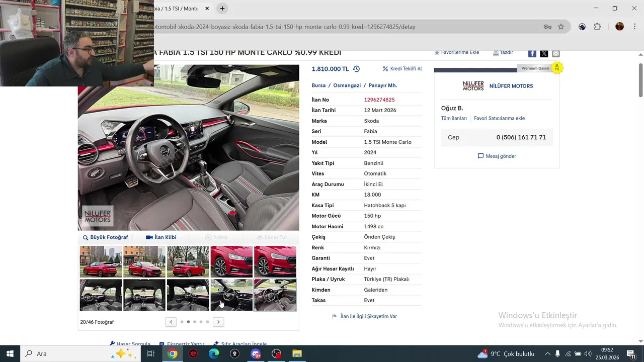Screen dimensions: 644x362
Task: Click the Ara taskbar search box
Action: (x=80, y=353)
